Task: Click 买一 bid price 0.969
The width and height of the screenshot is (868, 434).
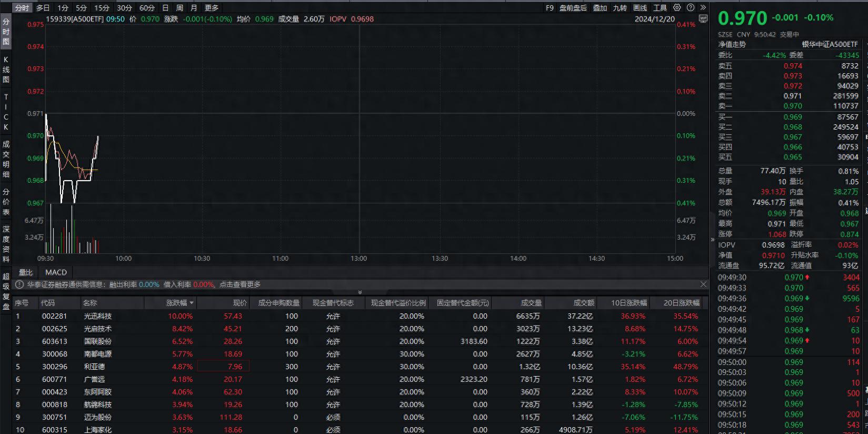Action: [x=793, y=117]
